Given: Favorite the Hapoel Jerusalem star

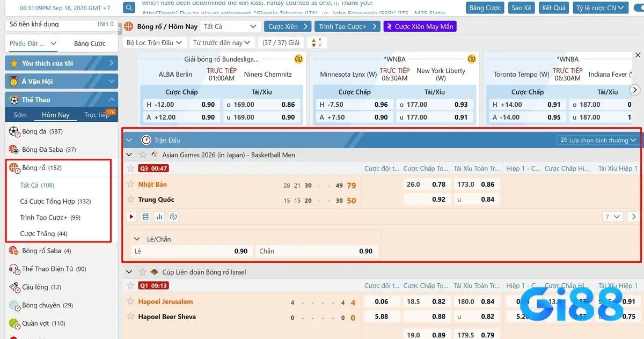Looking at the screenshot, I should point(130,301).
